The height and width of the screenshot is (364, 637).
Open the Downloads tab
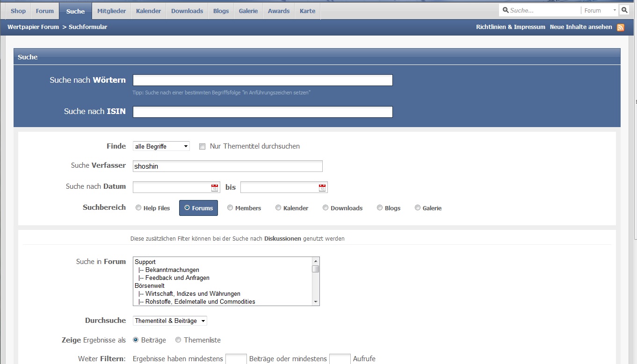pos(187,11)
